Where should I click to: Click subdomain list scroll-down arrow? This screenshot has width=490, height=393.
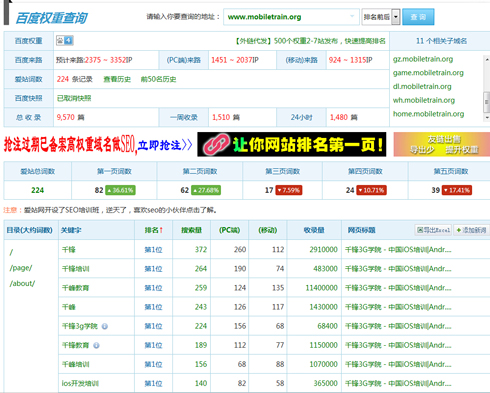(487, 117)
